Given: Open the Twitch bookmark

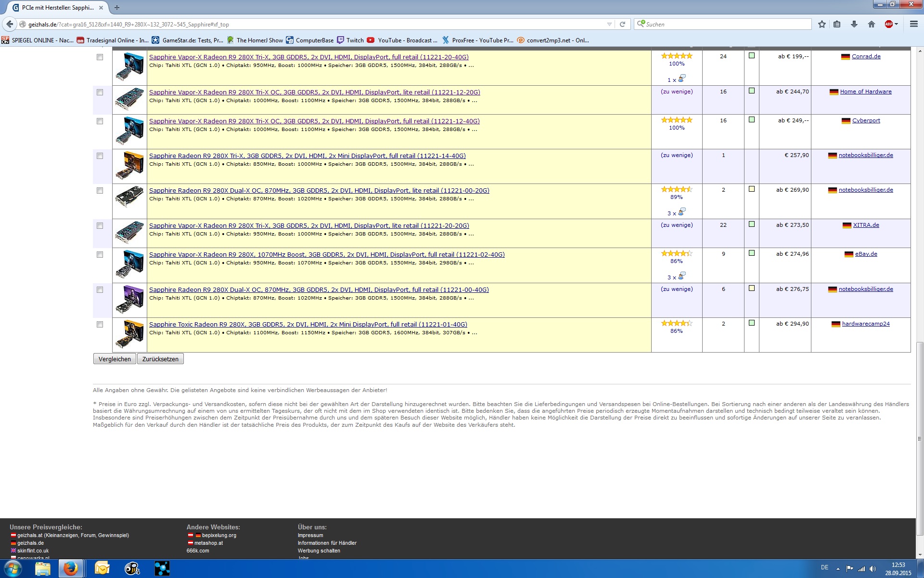Looking at the screenshot, I should point(350,40).
